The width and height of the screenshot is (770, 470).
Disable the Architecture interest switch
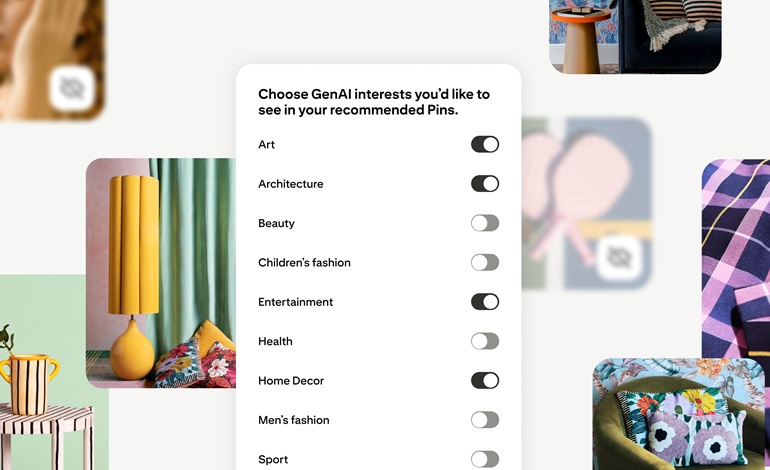coord(485,184)
